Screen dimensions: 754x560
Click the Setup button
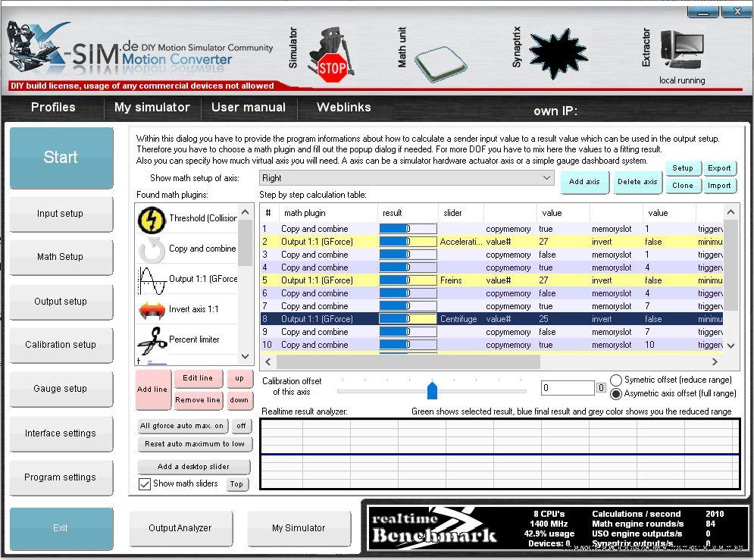coord(682,168)
